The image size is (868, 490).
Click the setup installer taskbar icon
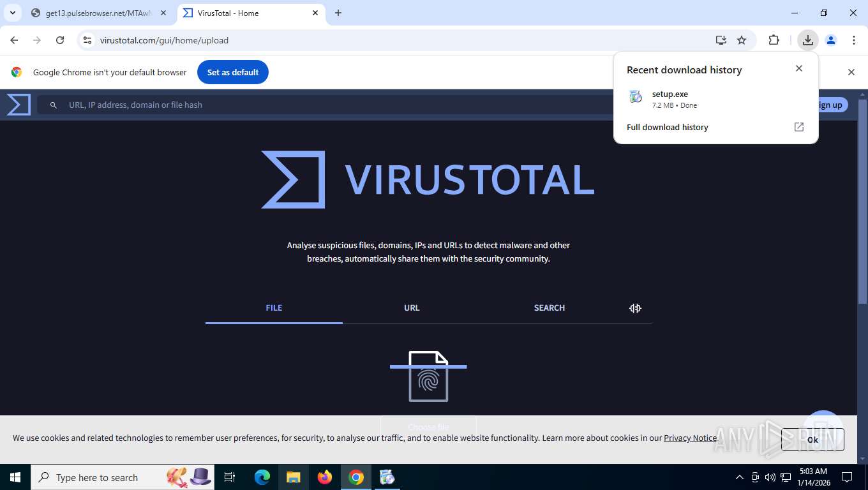pyautogui.click(x=387, y=477)
